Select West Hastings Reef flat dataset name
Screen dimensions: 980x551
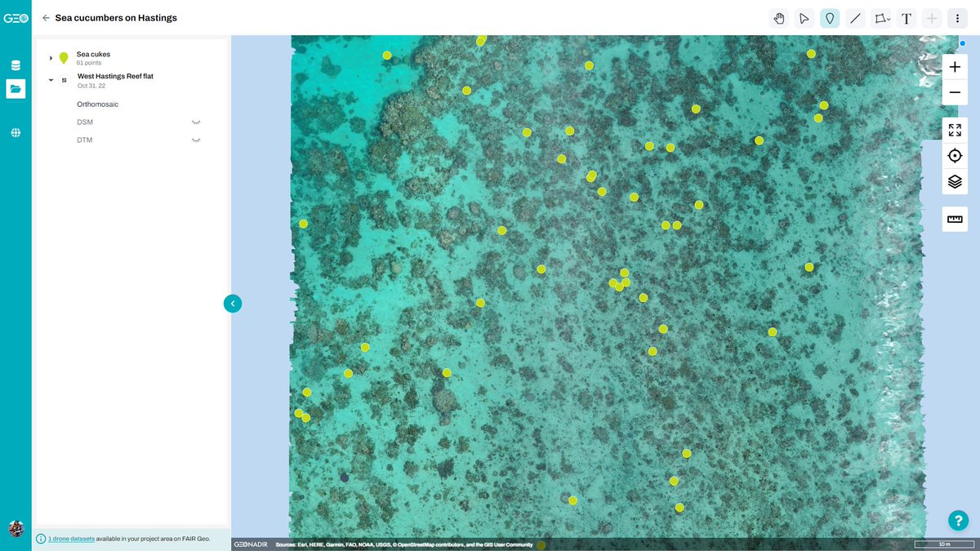115,76
